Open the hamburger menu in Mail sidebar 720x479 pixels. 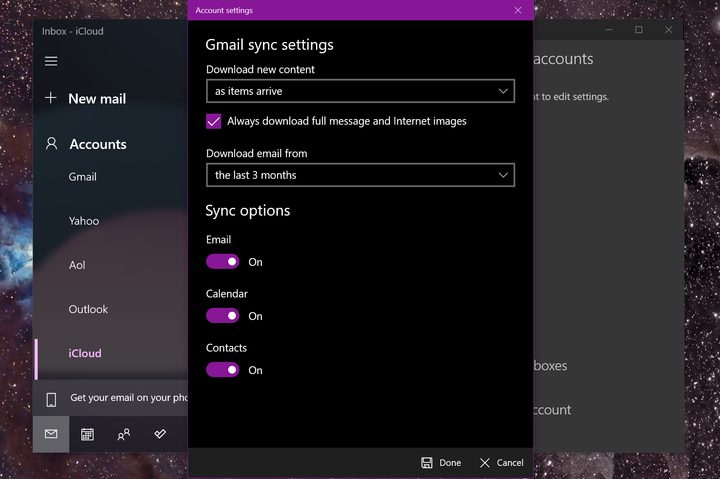coord(51,61)
